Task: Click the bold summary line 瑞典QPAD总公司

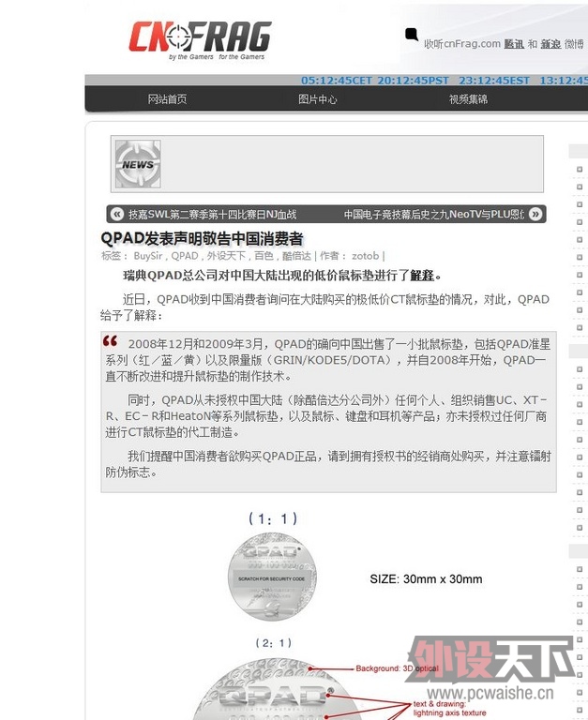Action: (x=282, y=276)
